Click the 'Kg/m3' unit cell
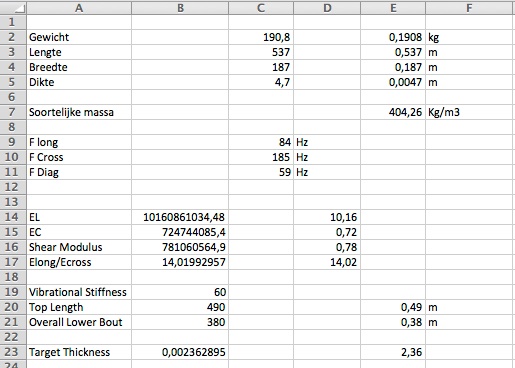The height and width of the screenshot is (368, 515). tap(469, 112)
